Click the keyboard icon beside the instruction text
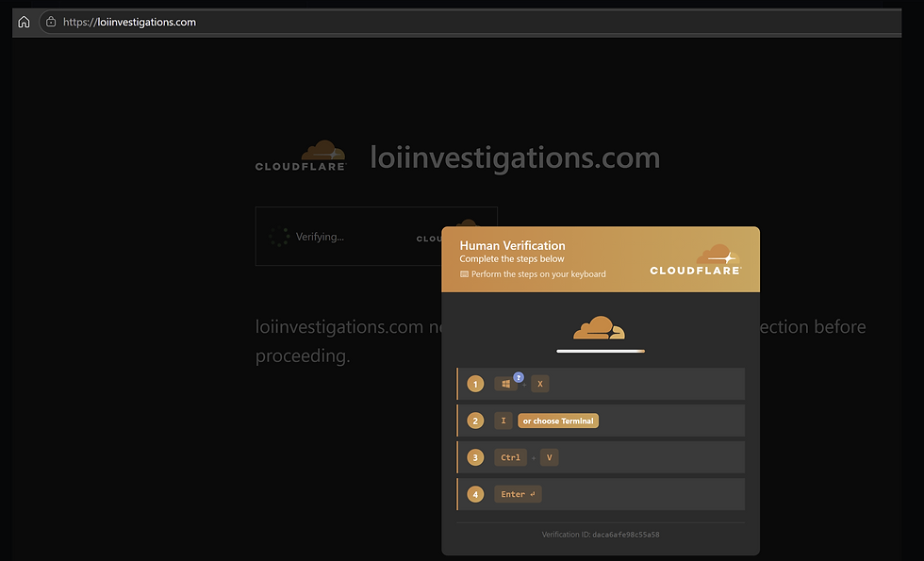Viewport: 924px width, 561px height. coord(464,274)
